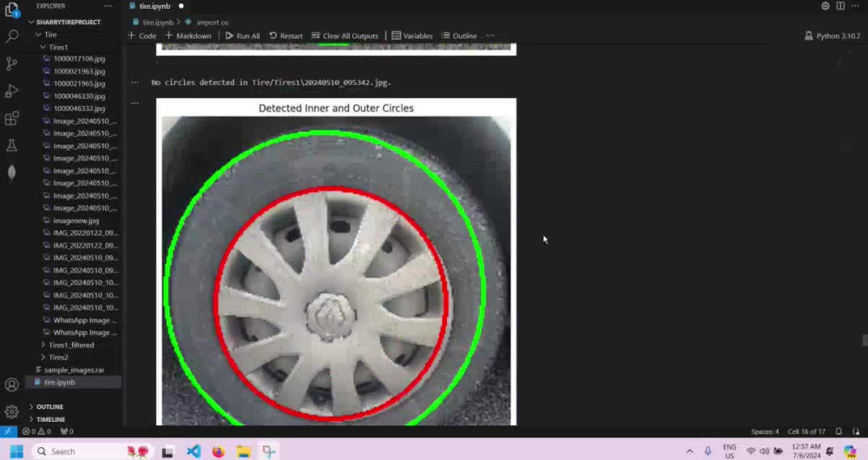Open the Run and Debug view

[11, 91]
